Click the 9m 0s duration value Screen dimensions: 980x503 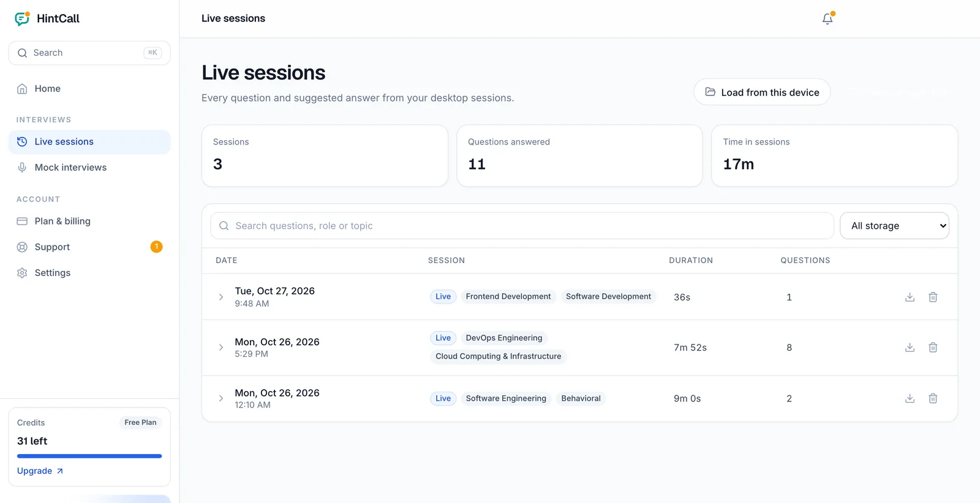[x=687, y=398]
